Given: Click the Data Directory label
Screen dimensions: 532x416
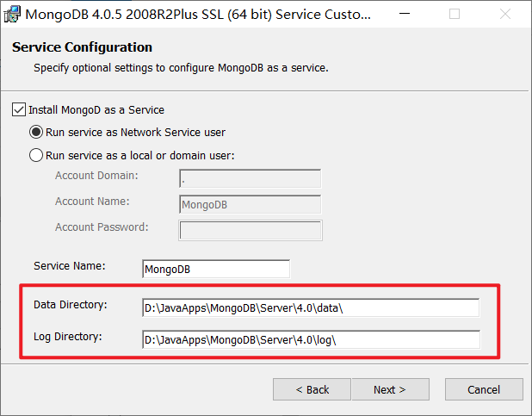Looking at the screenshot, I should [71, 305].
